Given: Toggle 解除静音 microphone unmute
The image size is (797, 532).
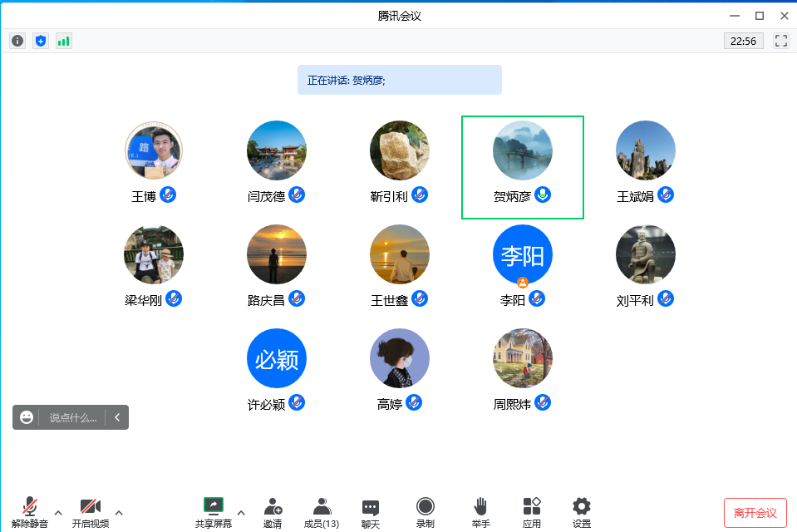Looking at the screenshot, I should [x=30, y=512].
